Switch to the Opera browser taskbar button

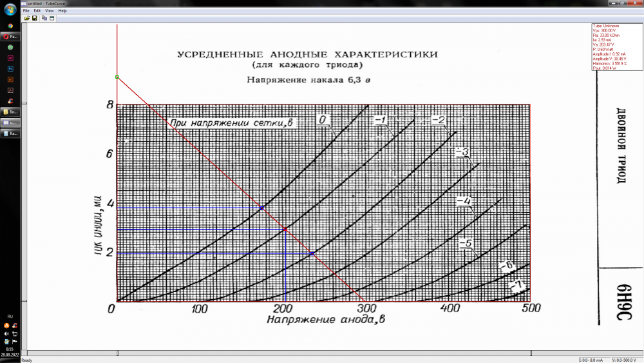(10, 37)
